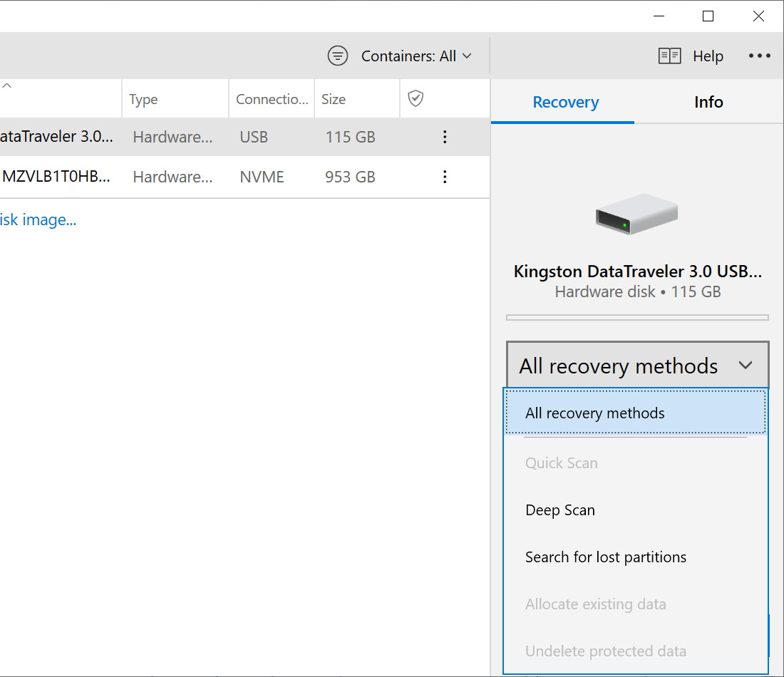
Task: Expand the Containers: All dropdown
Action: pyautogui.click(x=416, y=56)
